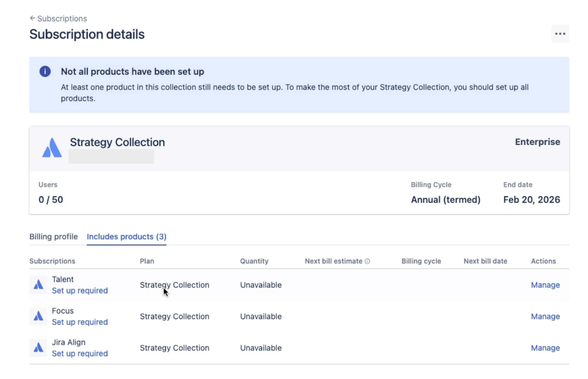Viewport: 588px width, 379px height.
Task: Open the subscription options ellipsis menu
Action: pyautogui.click(x=560, y=33)
